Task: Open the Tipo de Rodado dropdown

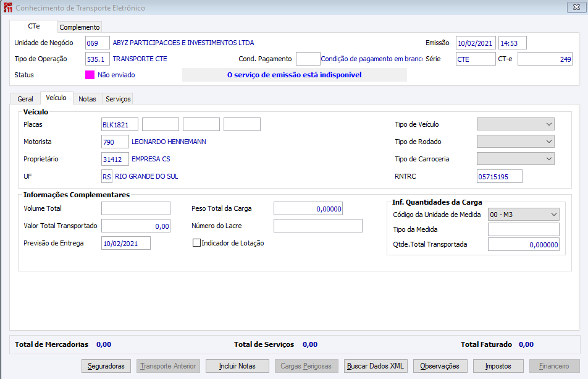Action: pos(515,142)
